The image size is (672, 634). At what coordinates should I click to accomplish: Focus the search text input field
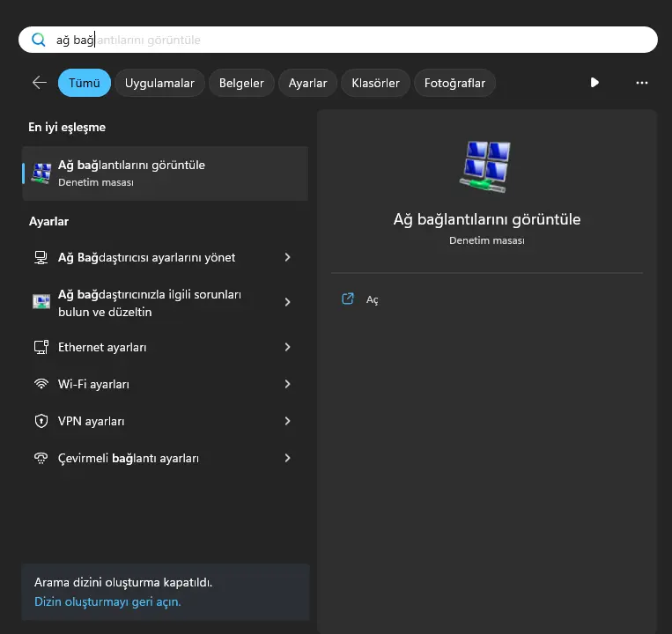tap(337, 40)
